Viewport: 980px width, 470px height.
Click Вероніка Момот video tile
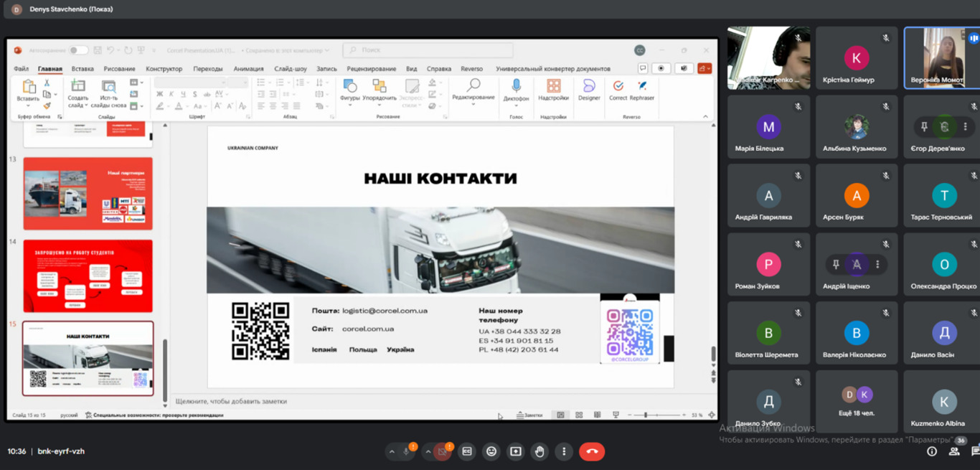click(942, 57)
